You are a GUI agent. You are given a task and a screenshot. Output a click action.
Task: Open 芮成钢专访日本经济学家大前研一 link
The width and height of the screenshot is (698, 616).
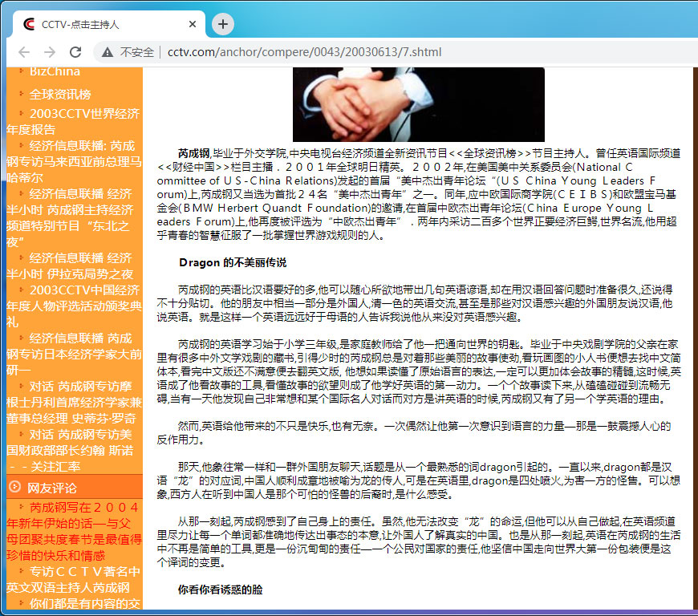point(74,354)
